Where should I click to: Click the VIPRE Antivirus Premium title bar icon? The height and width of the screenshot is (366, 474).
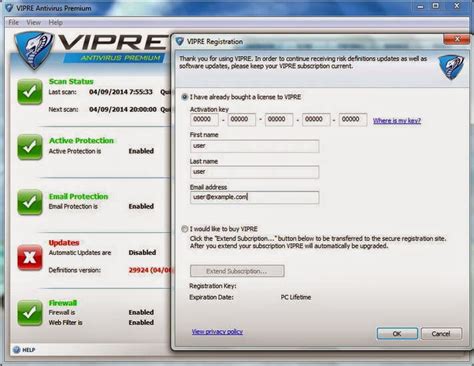(x=9, y=8)
